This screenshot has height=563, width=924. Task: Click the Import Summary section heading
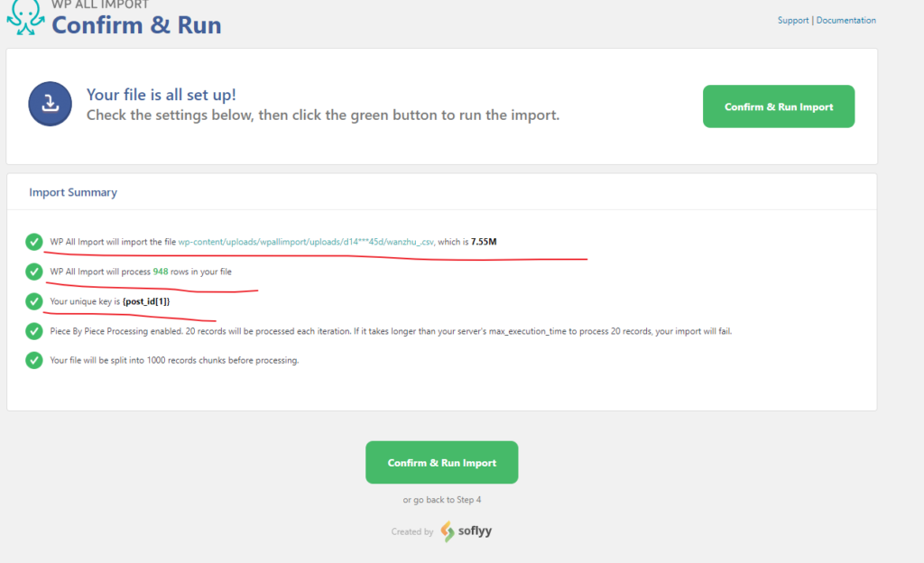tap(73, 192)
